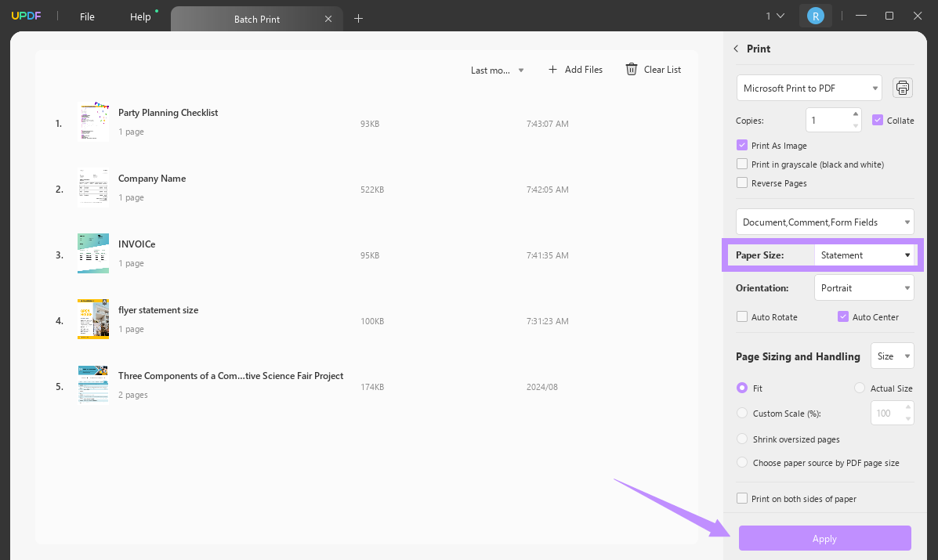Screen dimensions: 938x560
Task: Open the INVOICe file thumbnail
Action: (x=93, y=253)
